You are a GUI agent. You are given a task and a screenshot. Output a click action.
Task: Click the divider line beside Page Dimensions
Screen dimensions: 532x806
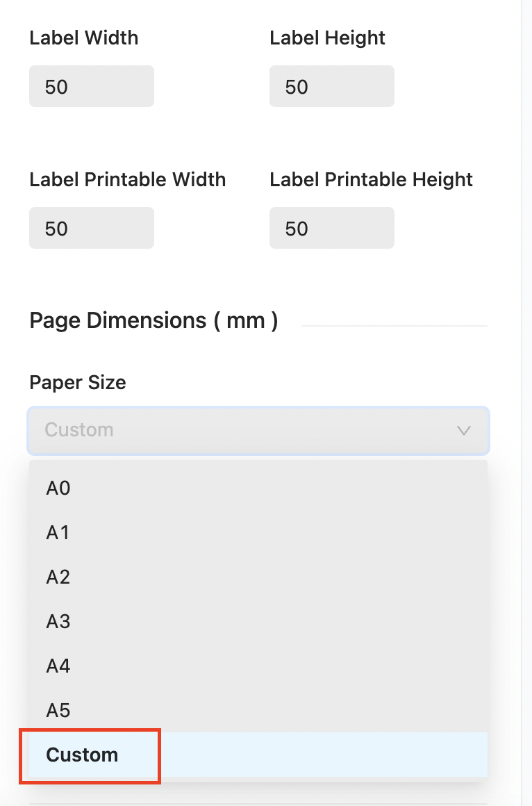pyautogui.click(x=394, y=325)
